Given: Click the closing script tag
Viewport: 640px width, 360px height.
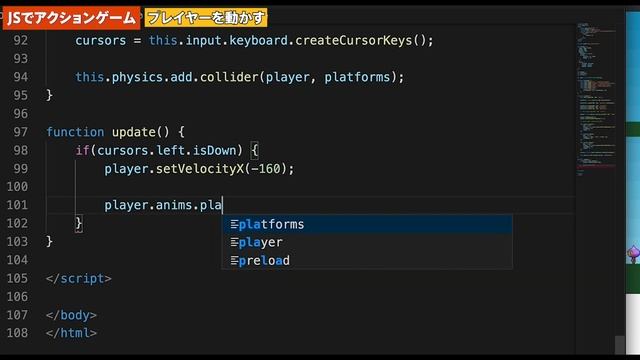Looking at the screenshot, I should [x=78, y=278].
